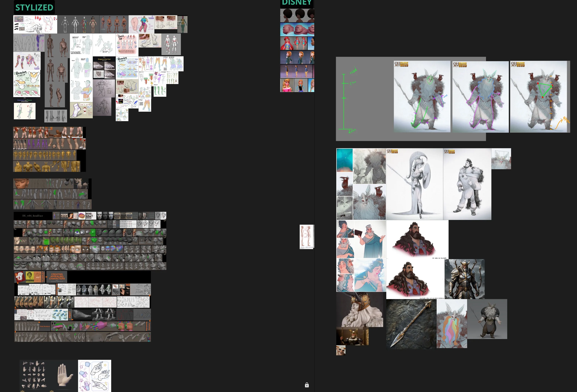Image resolution: width=577 pixels, height=392 pixels.
Task: Select furry warrior image with red-green triangle overlay
Action: pos(539,97)
